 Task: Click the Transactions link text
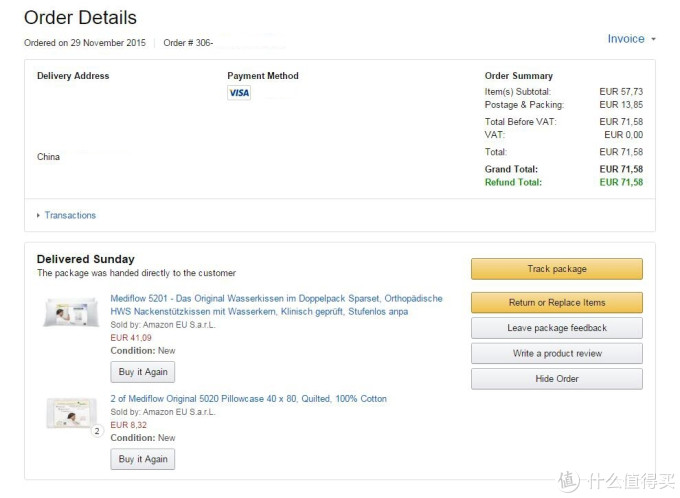tap(70, 215)
